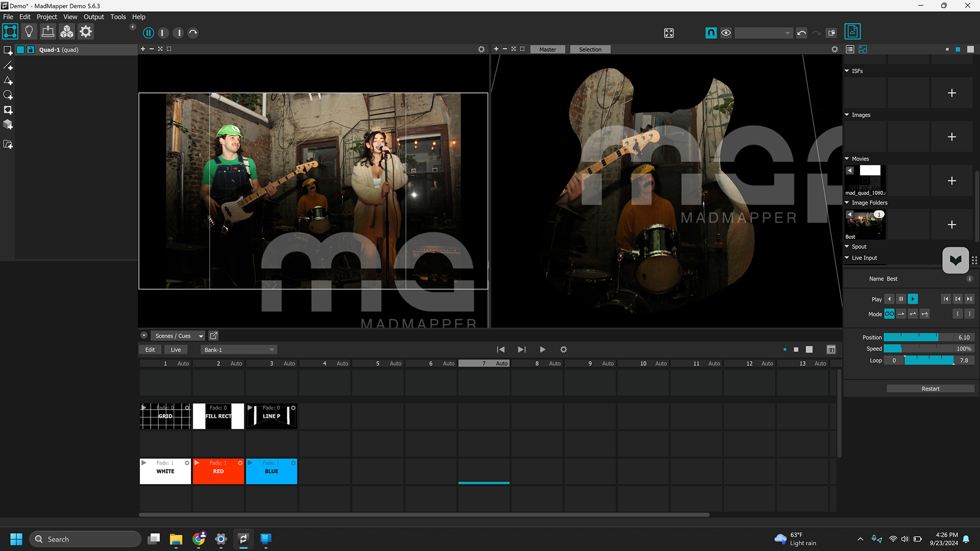Zoom in on the input view with plus
Viewport: 980px width, 551px height.
tap(143, 49)
